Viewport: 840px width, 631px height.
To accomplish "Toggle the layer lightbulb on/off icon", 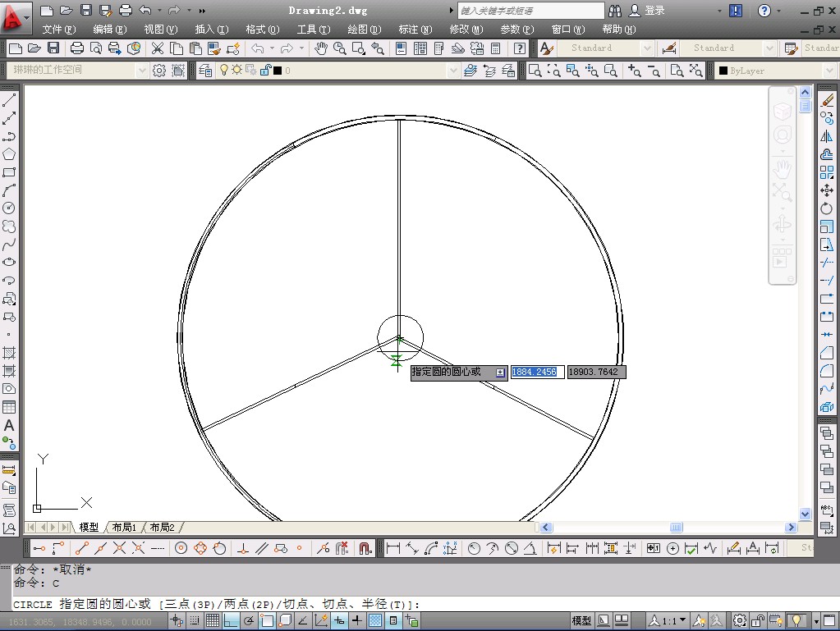I will (x=223, y=71).
